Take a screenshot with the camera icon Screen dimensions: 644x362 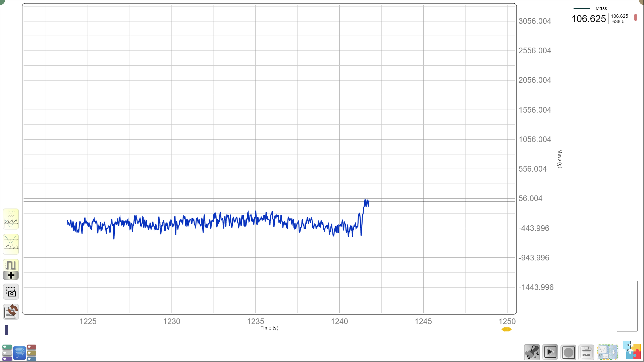coord(11,292)
